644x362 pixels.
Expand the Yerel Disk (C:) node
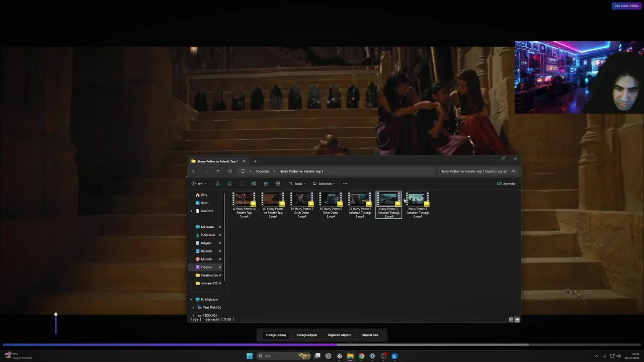pos(193,308)
